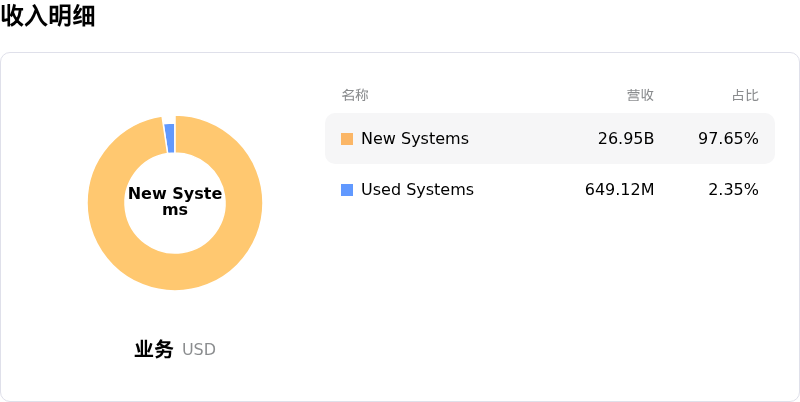Sort by the 营收 column header

coord(640,95)
